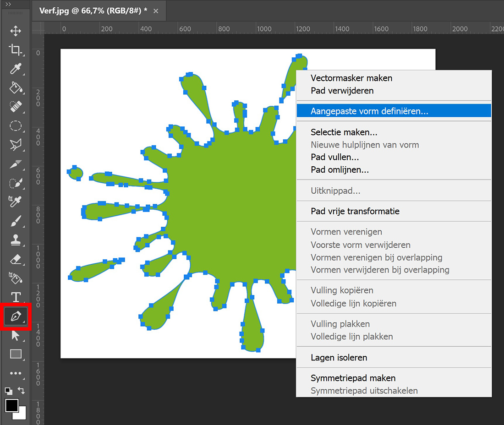The image size is (504, 425).
Task: Choose the Eraser tool
Action: pyautogui.click(x=16, y=259)
